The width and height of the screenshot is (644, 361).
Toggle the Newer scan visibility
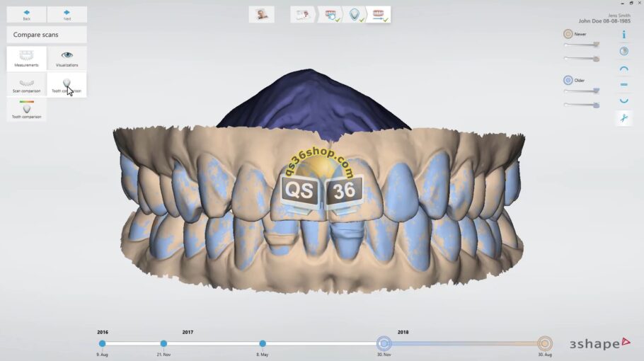(568, 34)
